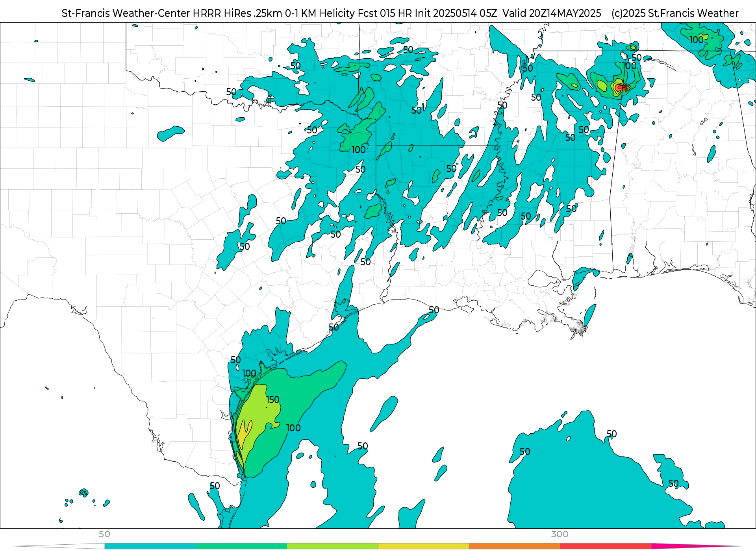
Task: Select the yellow segment of the legend bar
Action: (423, 546)
